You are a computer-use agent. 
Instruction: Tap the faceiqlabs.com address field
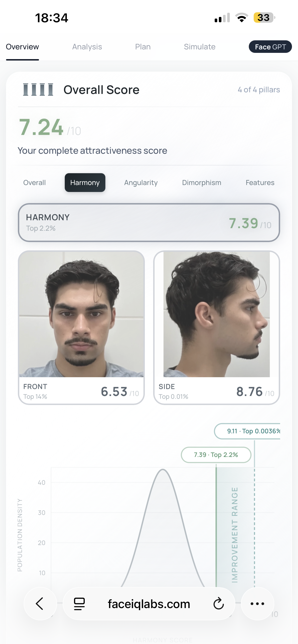(149, 604)
